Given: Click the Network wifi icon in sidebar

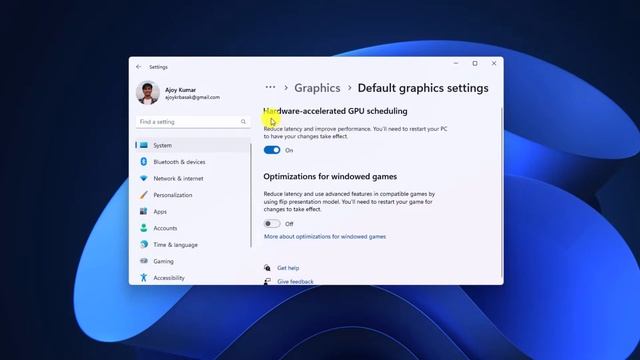Looking at the screenshot, I should (144, 178).
